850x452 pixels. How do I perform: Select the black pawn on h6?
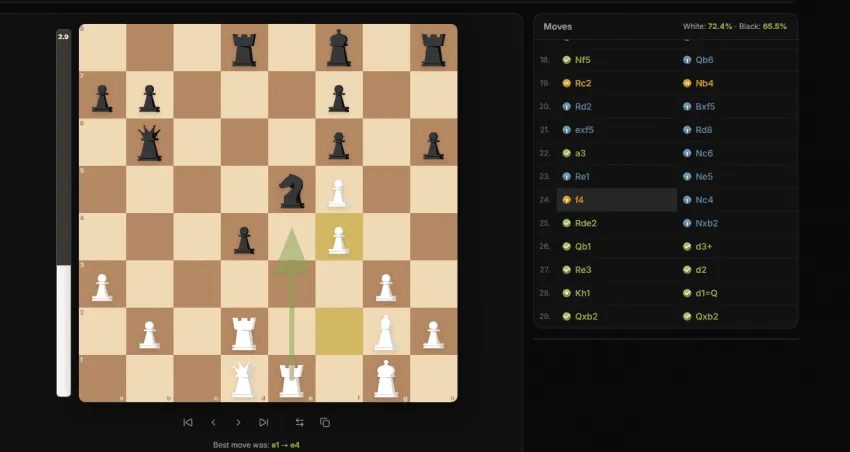click(433, 145)
